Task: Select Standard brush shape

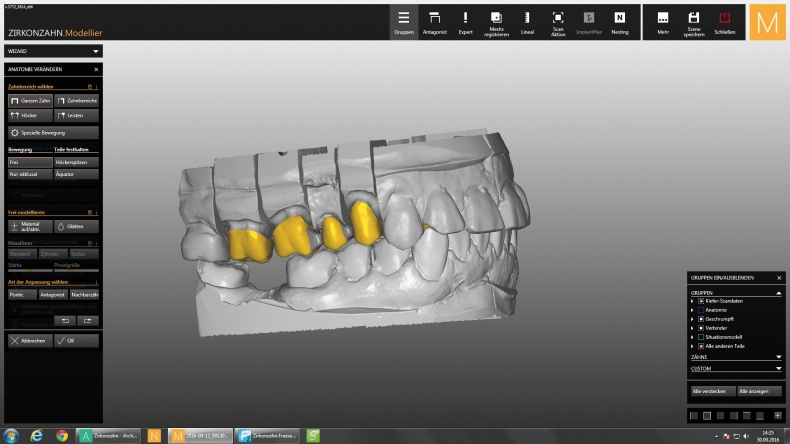Action: click(x=22, y=254)
